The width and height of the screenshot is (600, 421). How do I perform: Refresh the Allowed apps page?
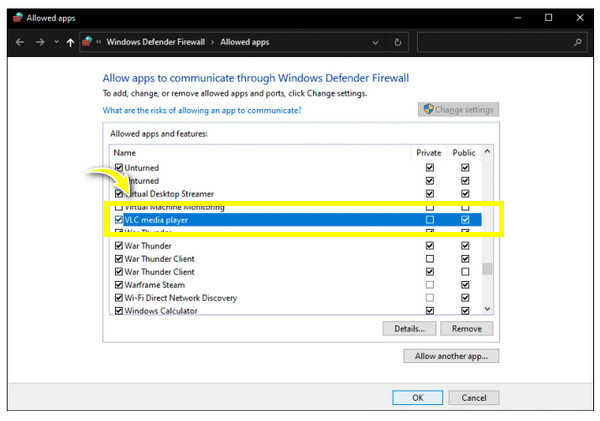click(398, 42)
